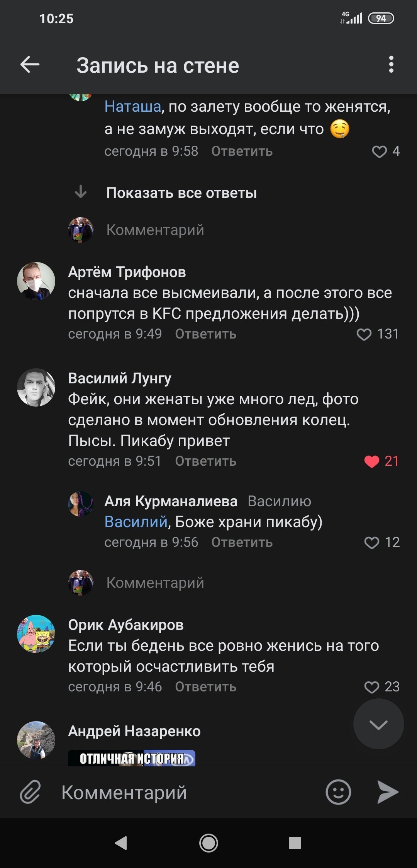
Task: Reply to Василий Лунгу's comment
Action: [x=205, y=461]
